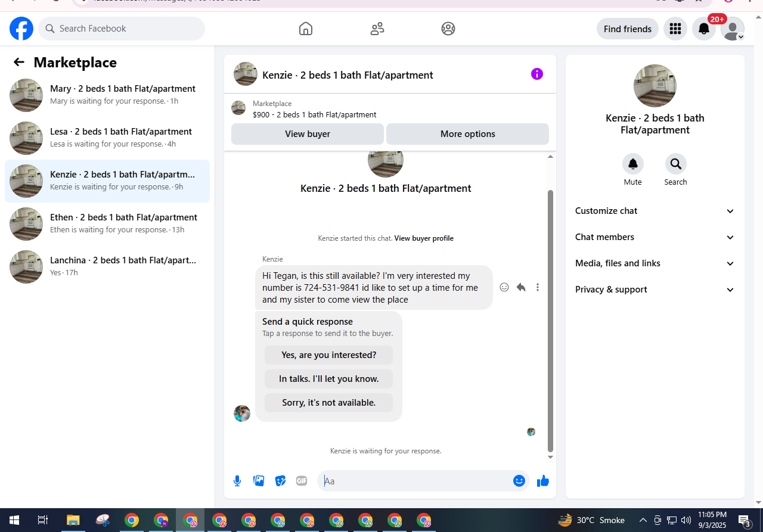Click the small seen-receipt avatar

531,432
